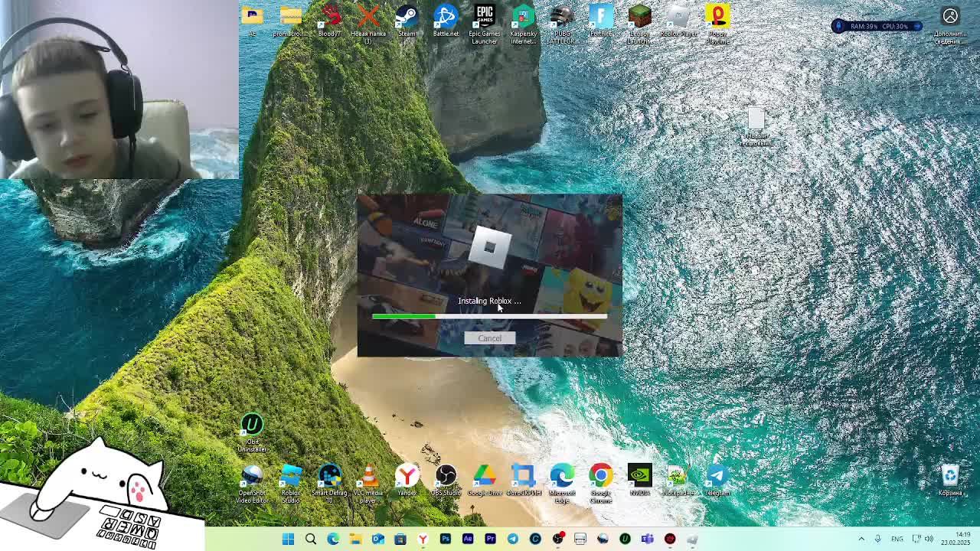Viewport: 980px width, 551px height.
Task: Open File Explorer from the taskbar
Action: (x=355, y=540)
